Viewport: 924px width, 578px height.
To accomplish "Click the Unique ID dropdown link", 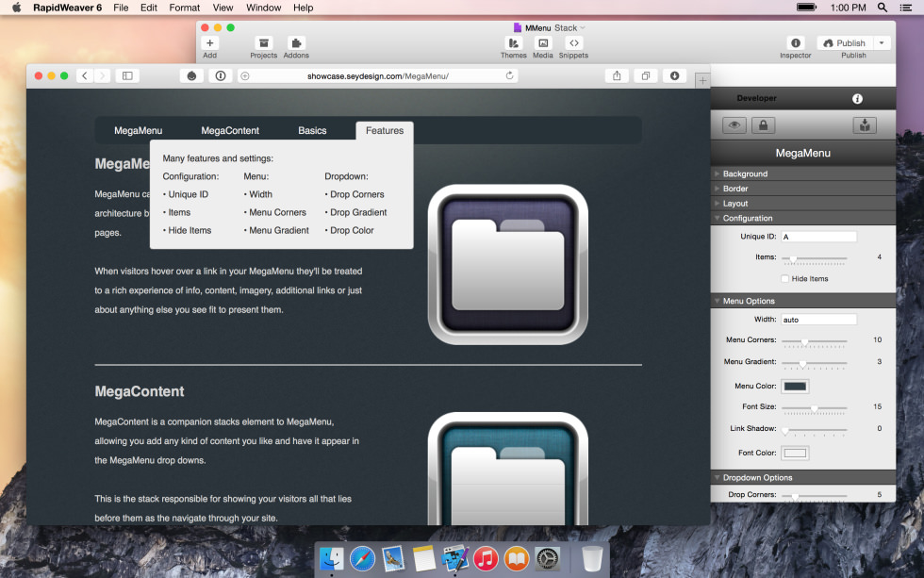I will pyautogui.click(x=188, y=194).
